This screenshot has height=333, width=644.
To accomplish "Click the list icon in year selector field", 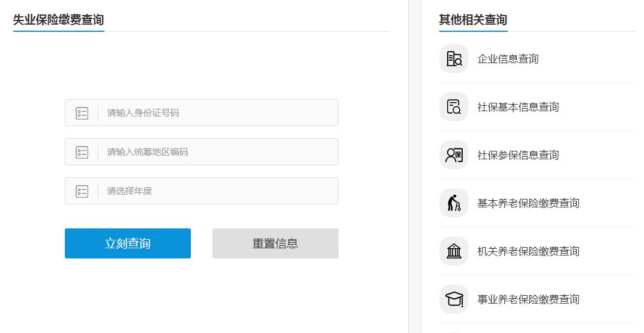I will coord(82,191).
